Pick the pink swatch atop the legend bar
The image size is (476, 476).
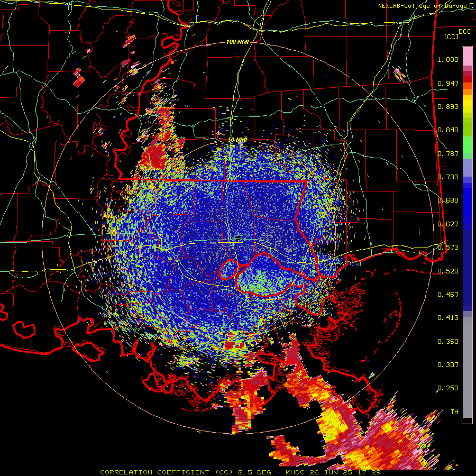[x=467, y=56]
